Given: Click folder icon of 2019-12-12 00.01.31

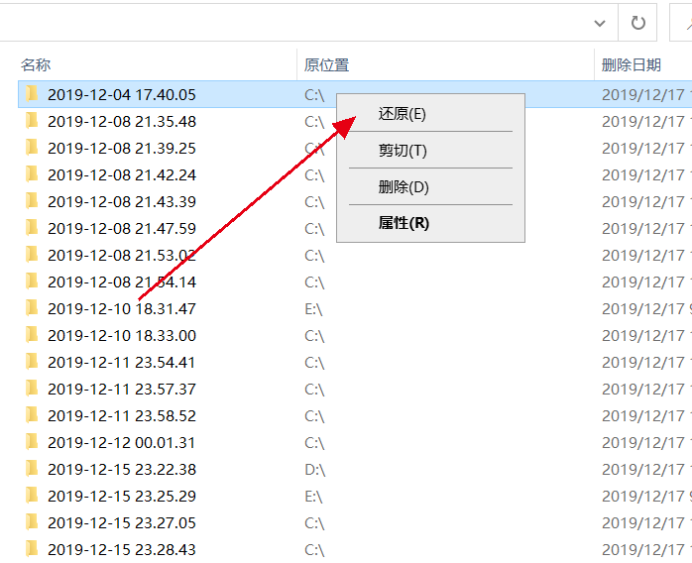Looking at the screenshot, I should 32,442.
